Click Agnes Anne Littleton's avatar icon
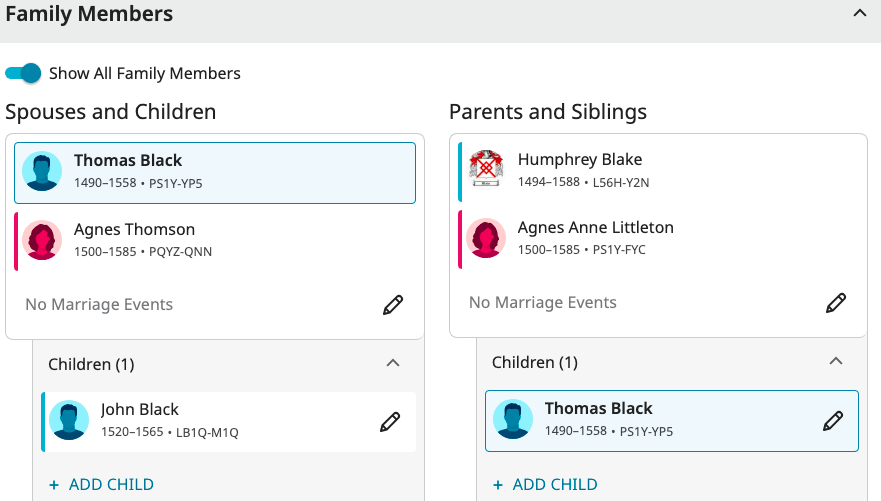Screen dimensions: 881x501 tap(486, 238)
